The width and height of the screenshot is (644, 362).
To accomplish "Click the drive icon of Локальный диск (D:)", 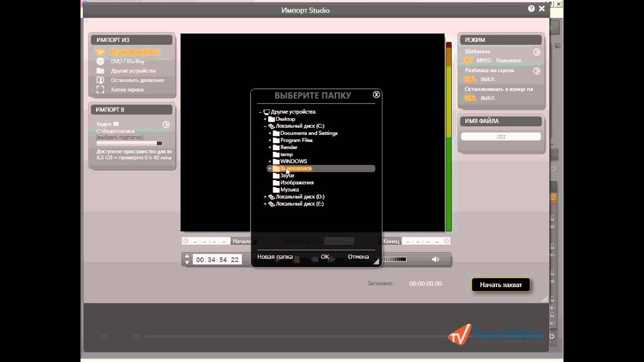I will pos(272,197).
